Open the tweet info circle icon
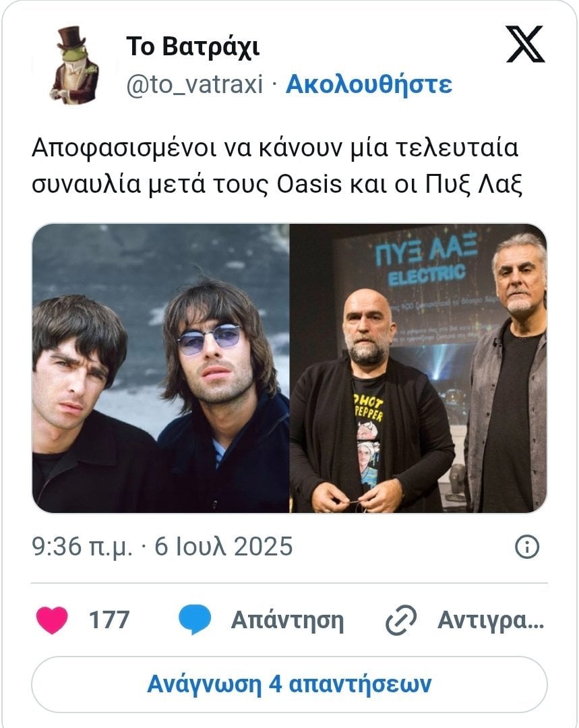The height and width of the screenshot is (728, 579). (527, 547)
